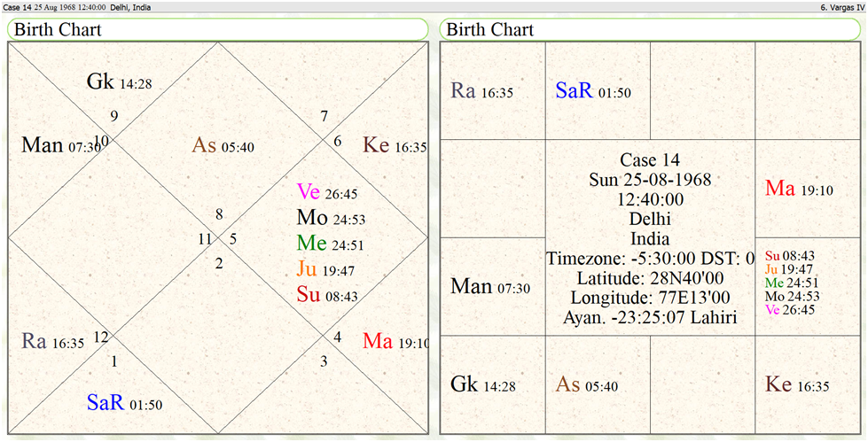This screenshot has height=442, width=868.
Task: Click house number 9 in the diamond chart
Action: [x=114, y=116]
